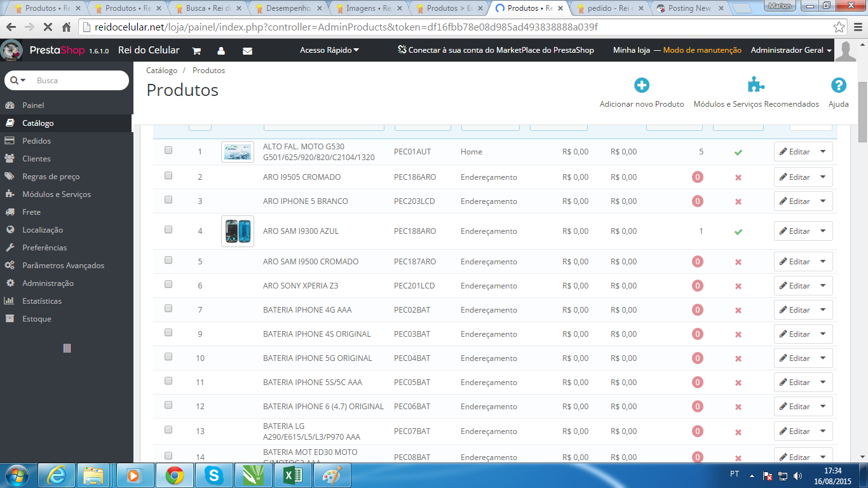Open the envelope messages icon in header
This screenshot has height=488, width=868.
pos(247,51)
